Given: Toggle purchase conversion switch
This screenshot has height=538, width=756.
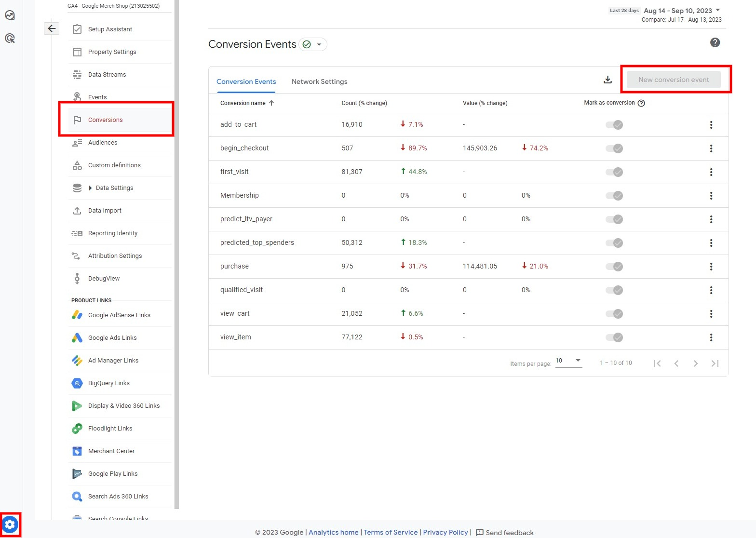Looking at the screenshot, I should (614, 267).
